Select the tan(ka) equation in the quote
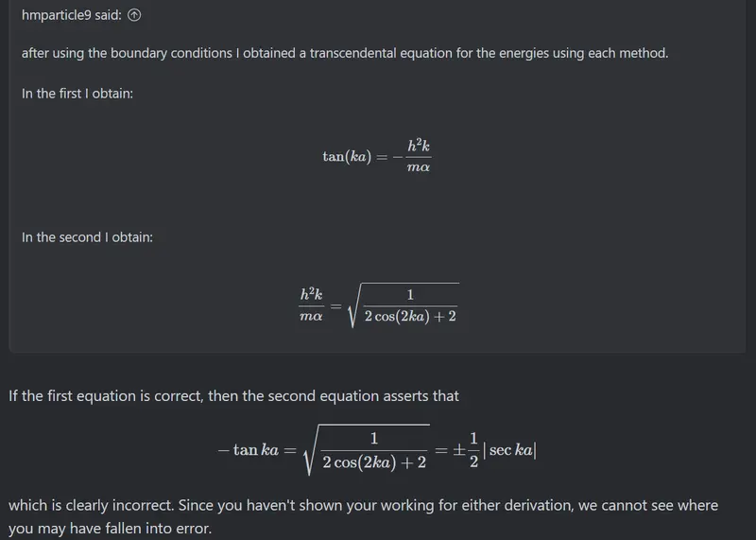Viewport: 756px width, 540px height. click(x=376, y=156)
